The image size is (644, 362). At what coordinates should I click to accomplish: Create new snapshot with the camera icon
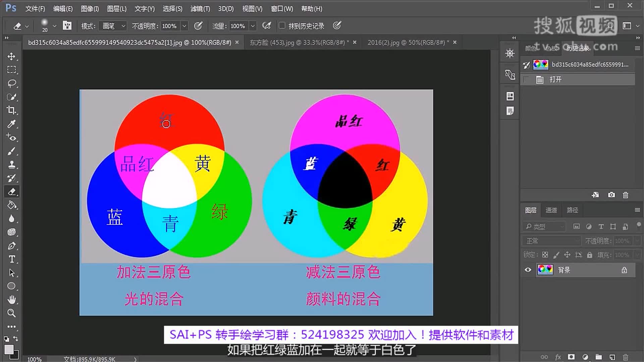point(611,195)
